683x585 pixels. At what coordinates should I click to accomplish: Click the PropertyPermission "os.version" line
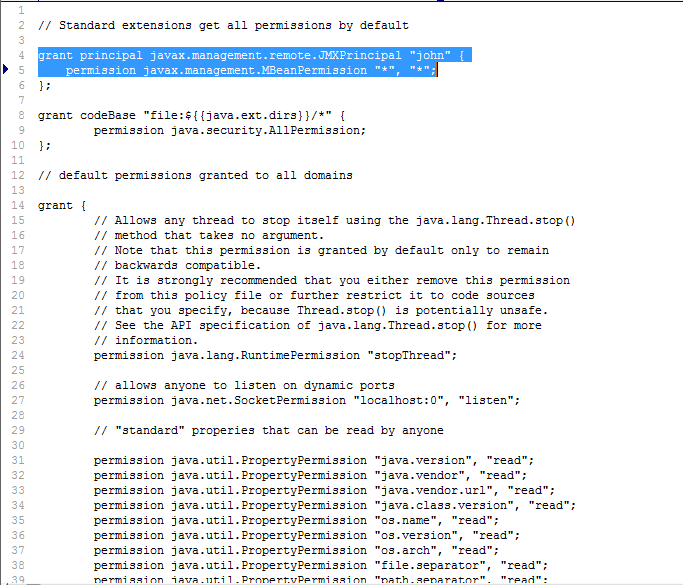[307, 535]
